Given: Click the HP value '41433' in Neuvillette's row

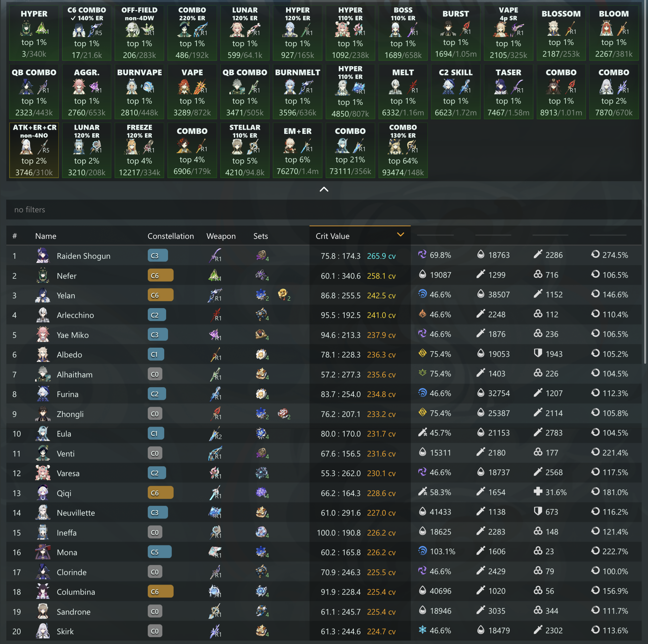Looking at the screenshot, I should [x=440, y=512].
